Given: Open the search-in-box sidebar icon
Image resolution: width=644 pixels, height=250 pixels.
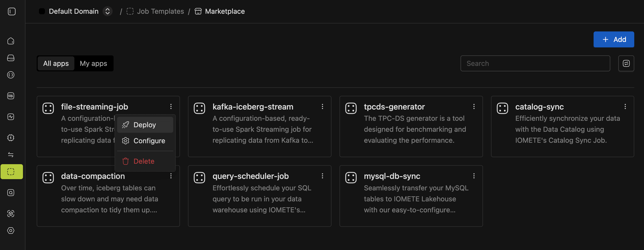Looking at the screenshot, I should (11, 193).
